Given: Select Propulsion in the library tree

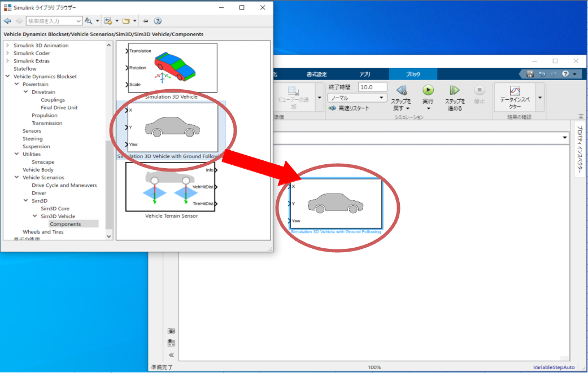Looking at the screenshot, I should (x=45, y=115).
